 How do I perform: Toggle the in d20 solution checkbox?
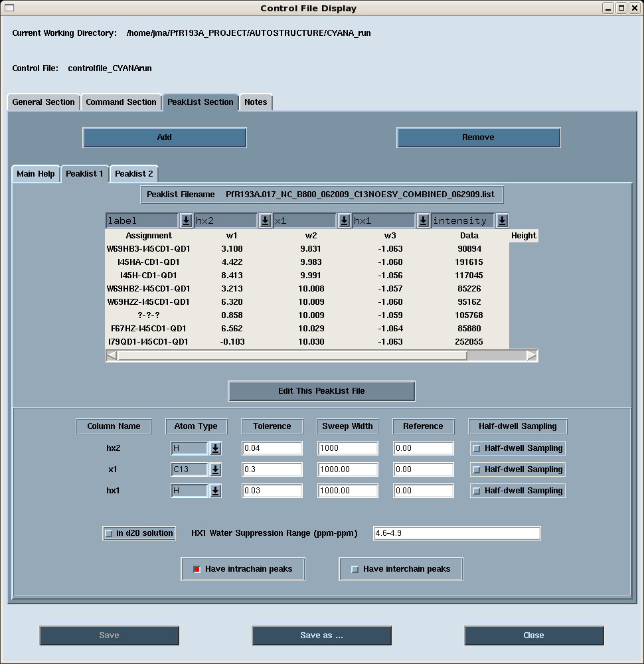tap(109, 533)
